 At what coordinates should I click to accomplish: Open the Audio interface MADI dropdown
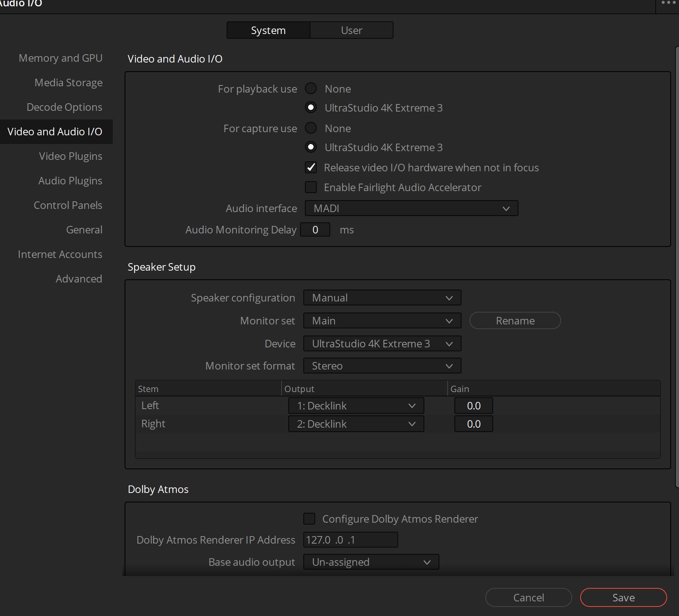tap(411, 208)
